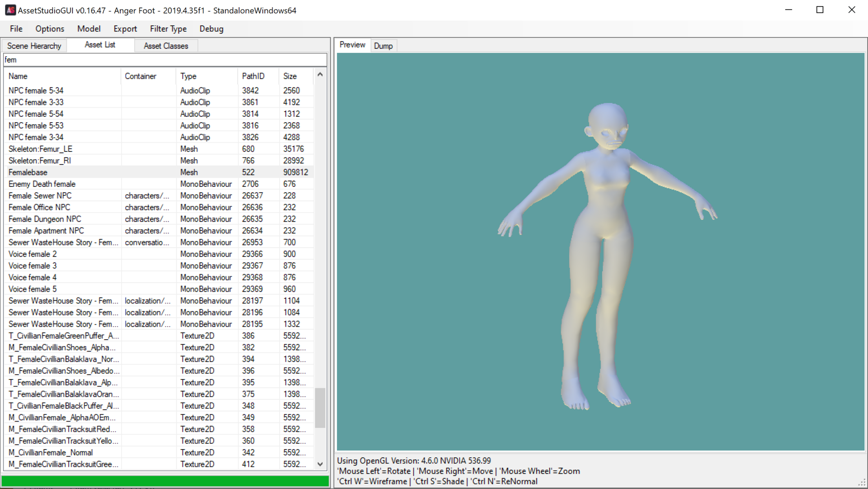This screenshot has width=868, height=489.
Task: Click the search field containing 'fem'
Action: point(165,60)
